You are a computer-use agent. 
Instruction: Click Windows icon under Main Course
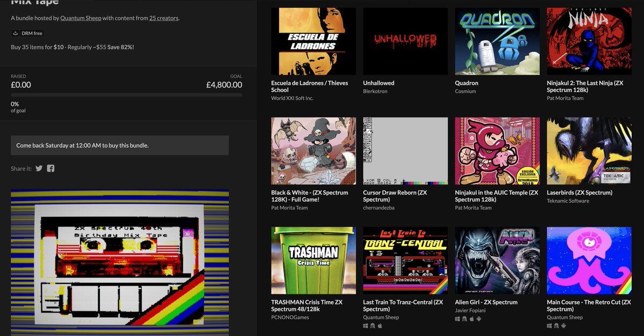click(x=550, y=325)
